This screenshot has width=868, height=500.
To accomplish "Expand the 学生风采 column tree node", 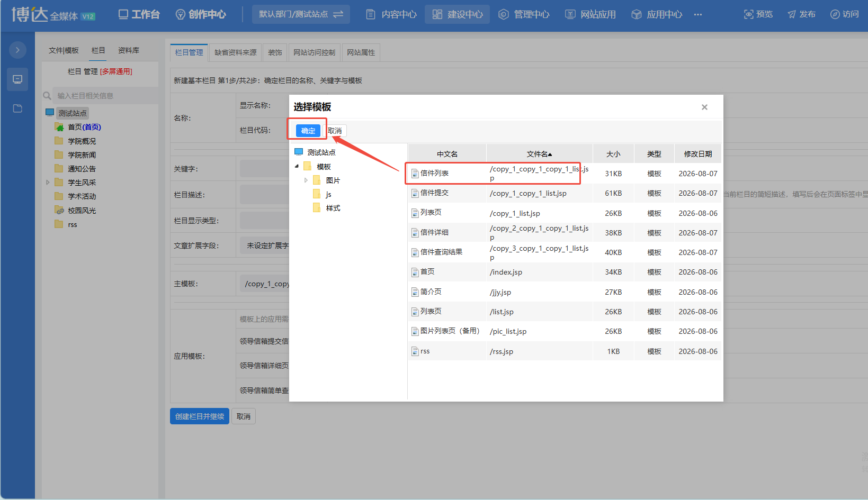I will 48,183.
